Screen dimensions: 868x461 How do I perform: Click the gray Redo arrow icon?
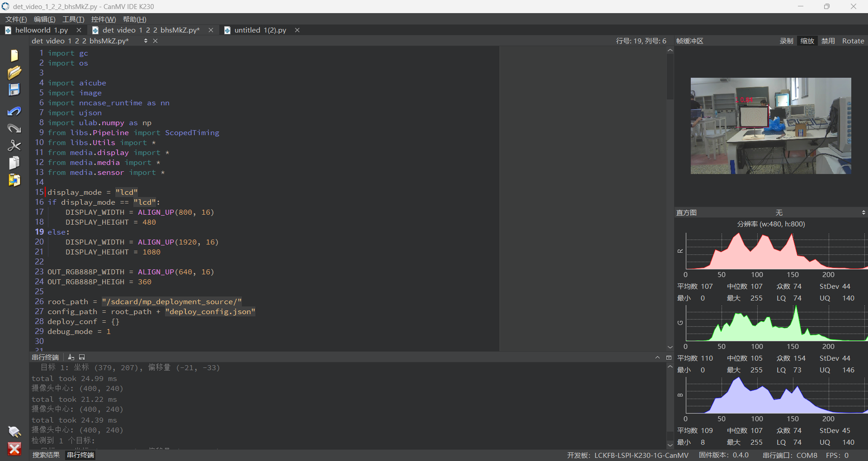[x=14, y=128]
